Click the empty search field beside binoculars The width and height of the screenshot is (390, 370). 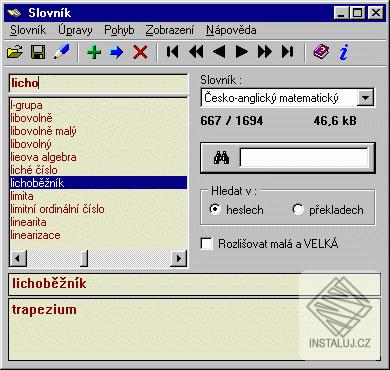(304, 157)
